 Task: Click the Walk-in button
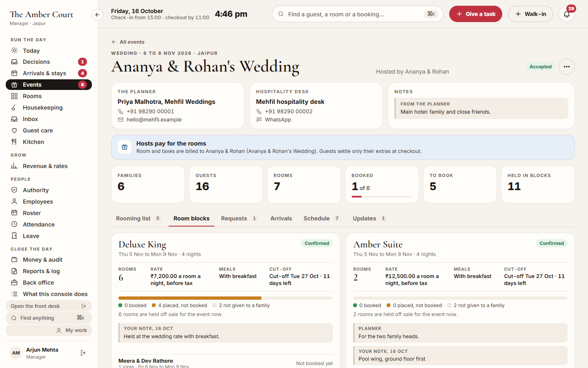[x=530, y=14]
